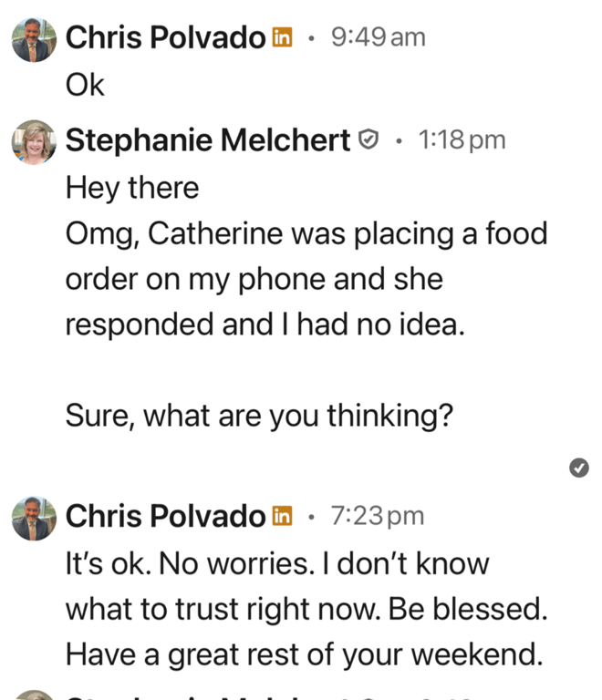Click the verified shield badge beside Stephanie Melchert
This screenshot has width=602, height=700.
pyautogui.click(x=368, y=139)
